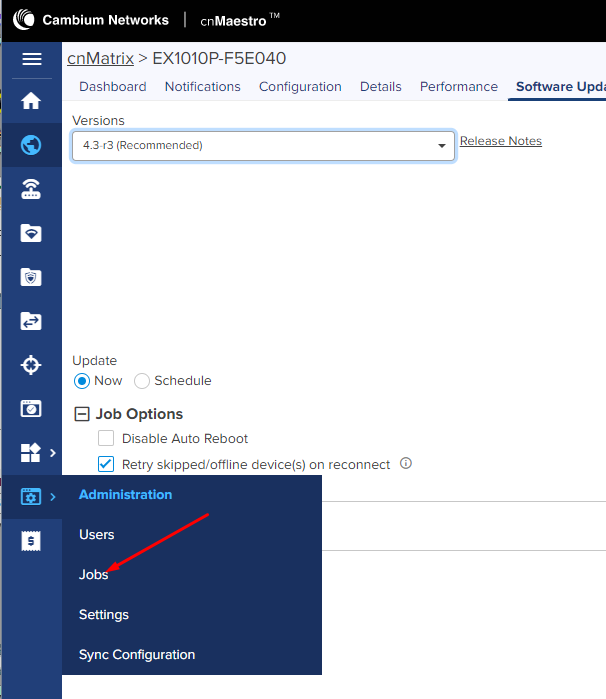Click the info icon beside retry option
Screen dimensions: 606x699
pyautogui.click(x=406, y=464)
